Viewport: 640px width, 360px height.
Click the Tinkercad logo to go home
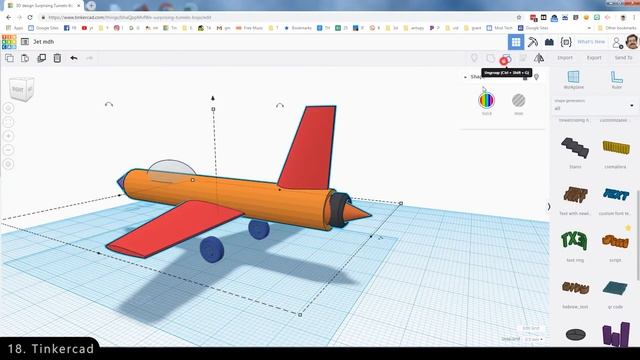click(9, 42)
